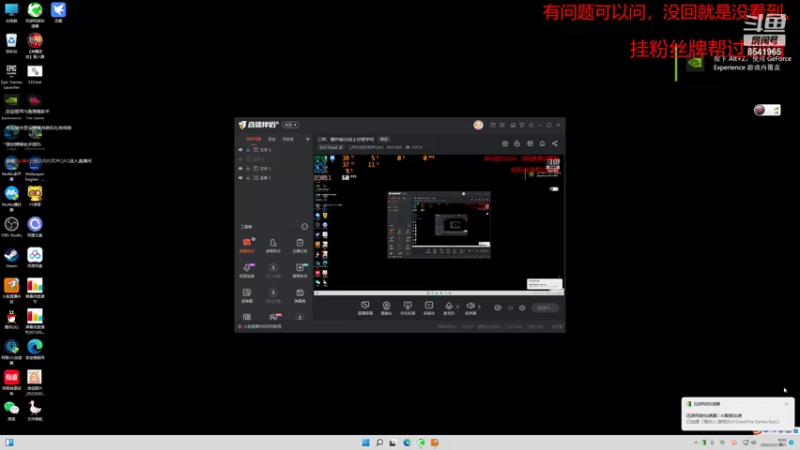Add a new scene with plus button
Viewport: 800px width, 450px height.
click(x=307, y=139)
